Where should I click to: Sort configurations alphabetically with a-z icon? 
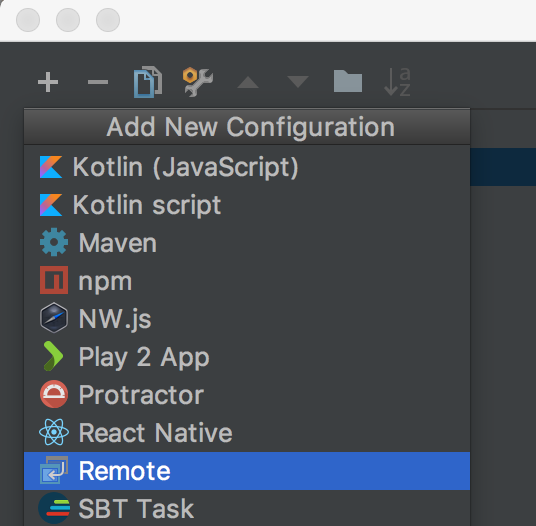coord(397,82)
